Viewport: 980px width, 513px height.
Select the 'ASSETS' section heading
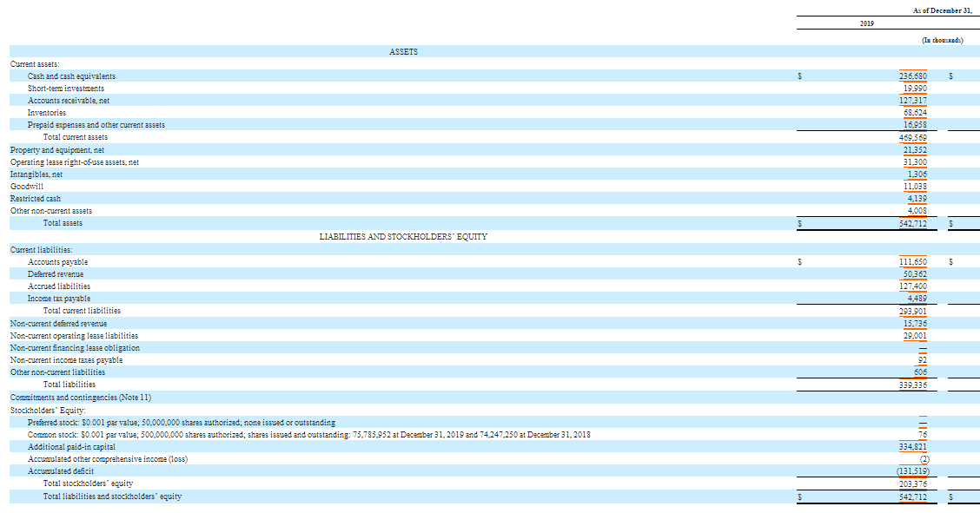[403, 52]
